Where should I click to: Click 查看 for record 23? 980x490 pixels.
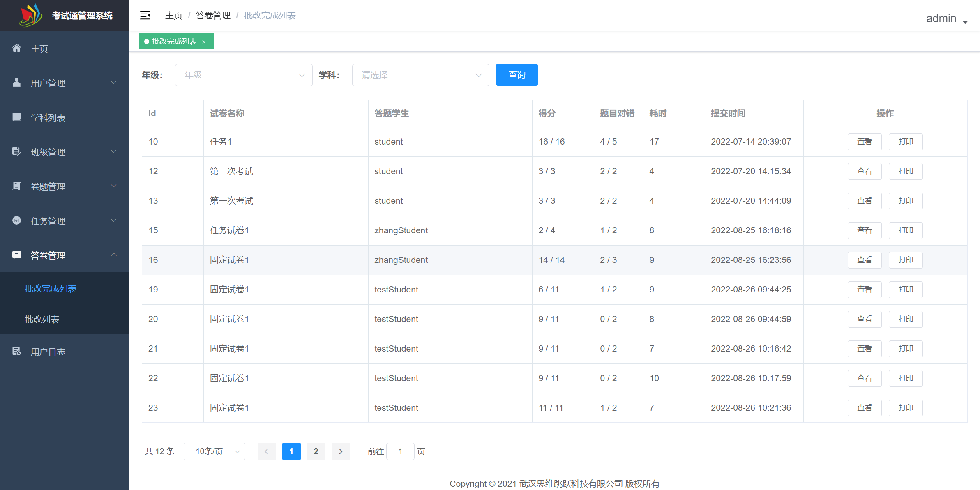pyautogui.click(x=865, y=407)
